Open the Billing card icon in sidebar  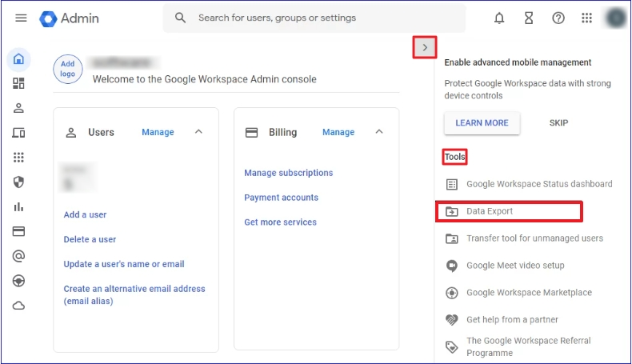[x=18, y=231]
